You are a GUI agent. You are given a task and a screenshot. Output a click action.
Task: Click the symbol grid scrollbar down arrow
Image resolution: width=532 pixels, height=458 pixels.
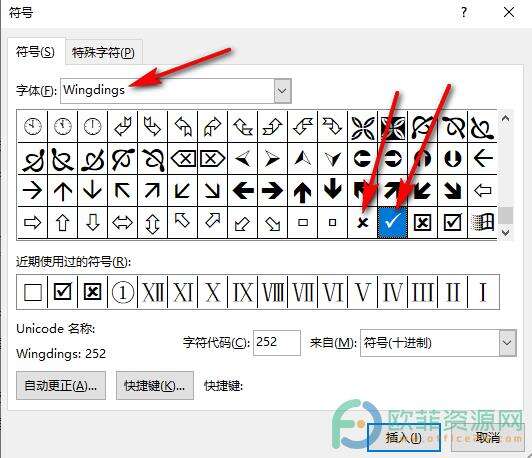pos(506,233)
